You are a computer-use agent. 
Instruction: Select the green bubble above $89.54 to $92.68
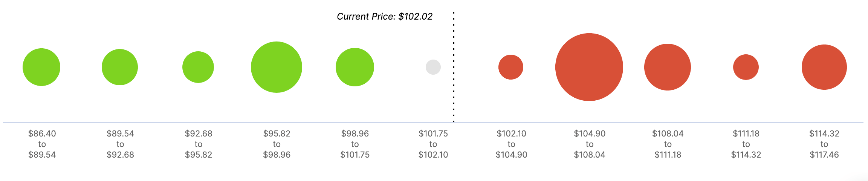120,67
